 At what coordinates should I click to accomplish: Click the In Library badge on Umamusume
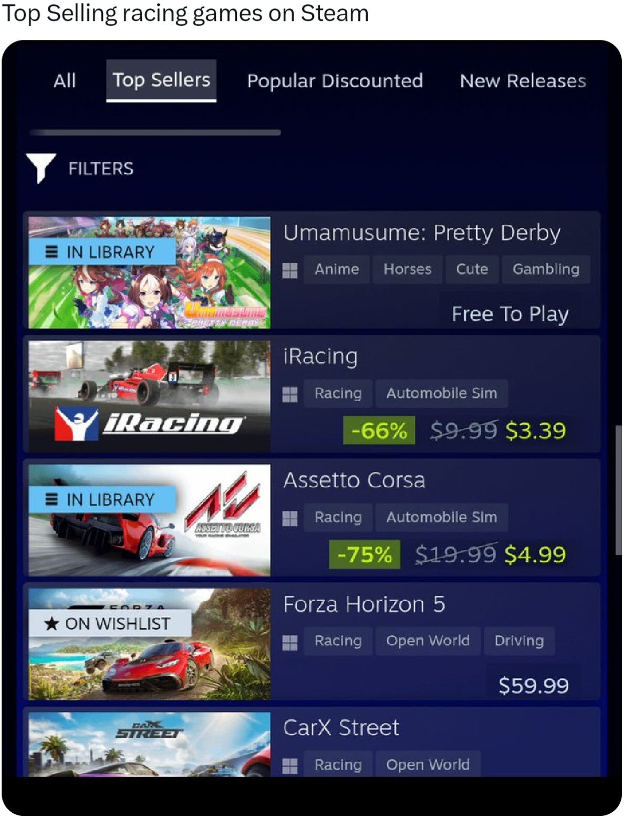point(102,252)
